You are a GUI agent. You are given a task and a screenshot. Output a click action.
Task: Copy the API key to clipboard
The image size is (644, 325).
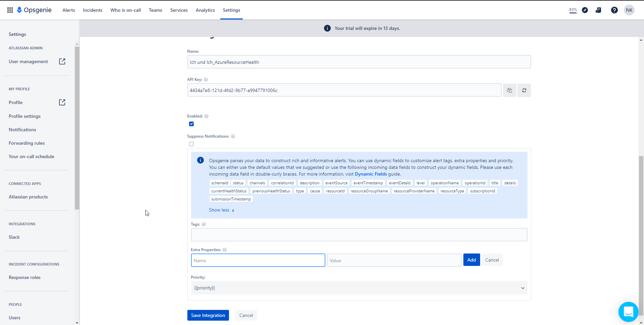click(509, 90)
